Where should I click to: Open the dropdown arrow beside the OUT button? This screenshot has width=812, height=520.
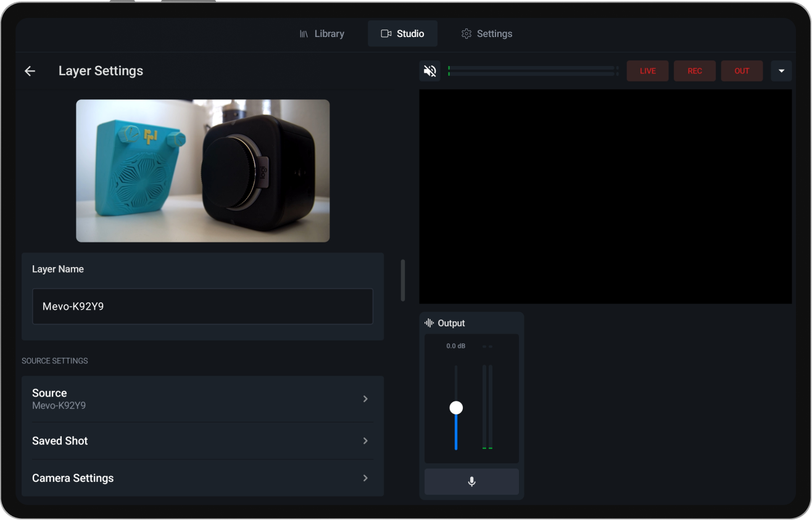[x=781, y=70]
